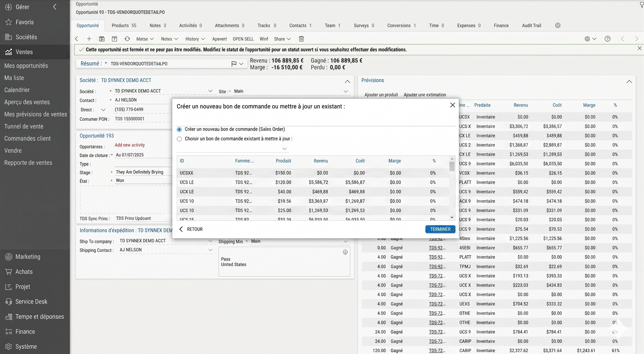Select Créer un nouveau bon de commande
This screenshot has width=644, height=354.
(x=179, y=130)
